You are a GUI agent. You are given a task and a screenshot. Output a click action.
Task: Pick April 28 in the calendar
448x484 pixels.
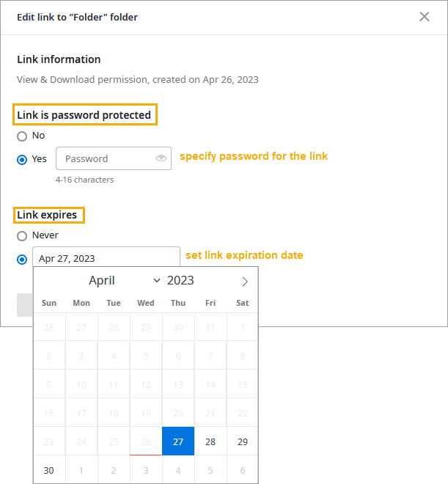pyautogui.click(x=210, y=441)
